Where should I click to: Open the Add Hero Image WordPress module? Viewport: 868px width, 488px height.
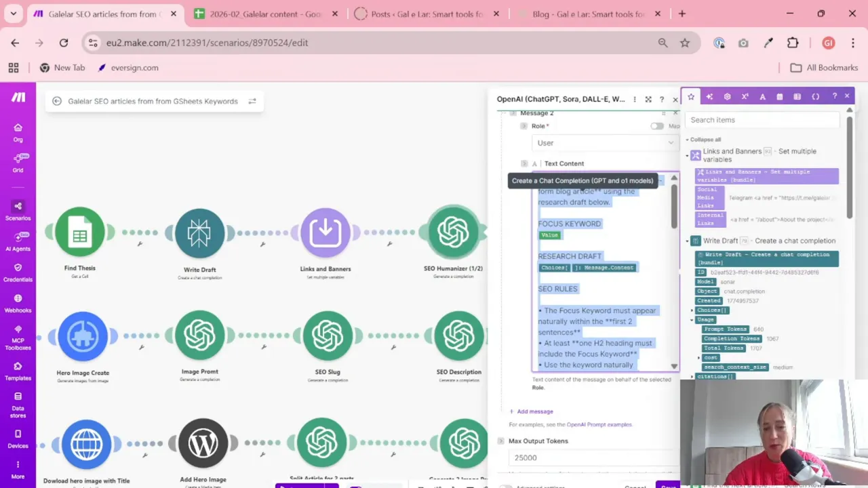203,444
